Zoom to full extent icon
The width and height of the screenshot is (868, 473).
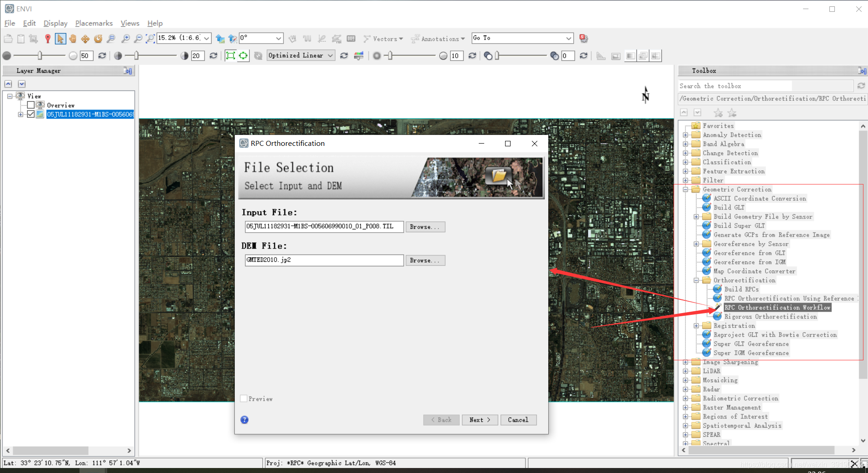coord(150,39)
